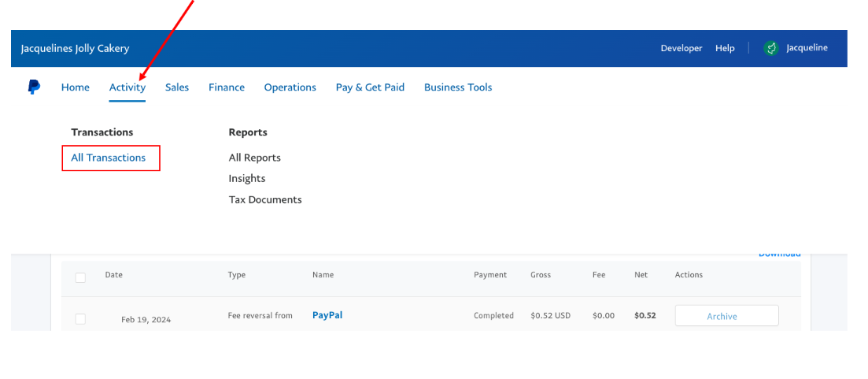
Task: Open the Business Tools menu
Action: [458, 87]
